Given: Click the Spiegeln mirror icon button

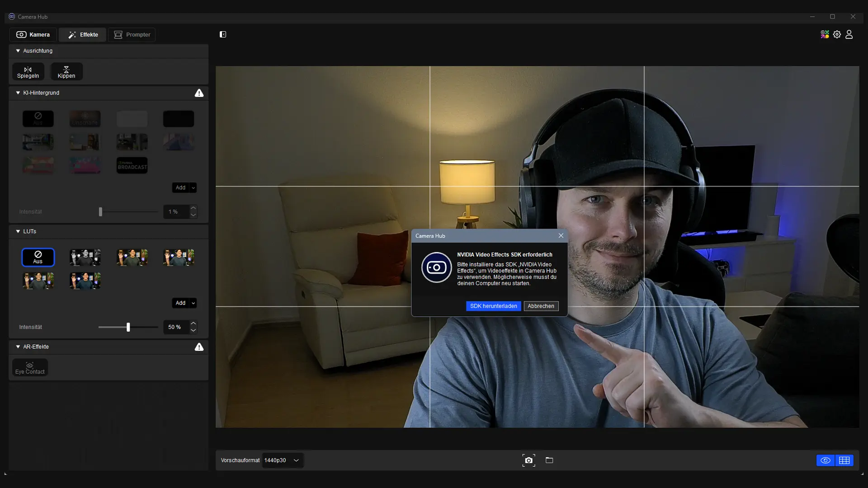Looking at the screenshot, I should (28, 72).
